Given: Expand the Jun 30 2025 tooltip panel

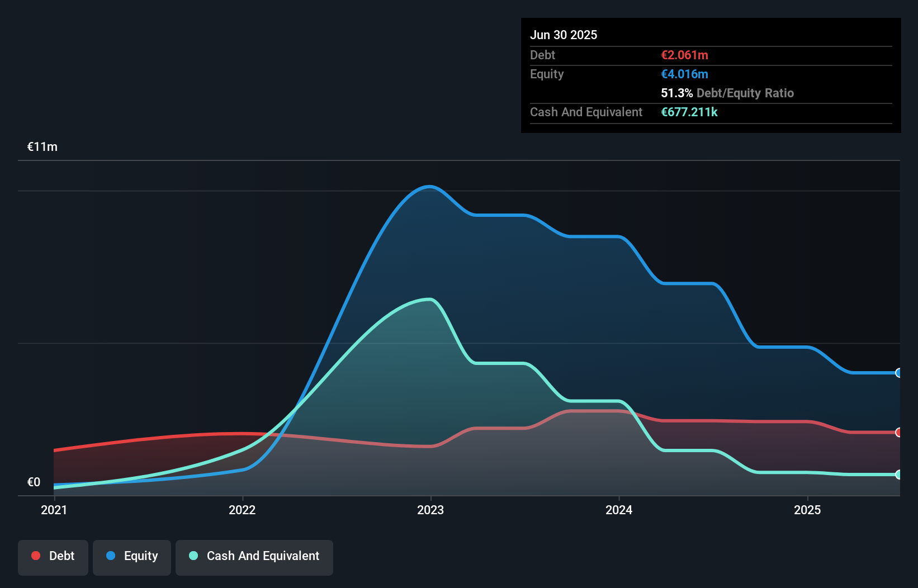Looking at the screenshot, I should point(564,35).
